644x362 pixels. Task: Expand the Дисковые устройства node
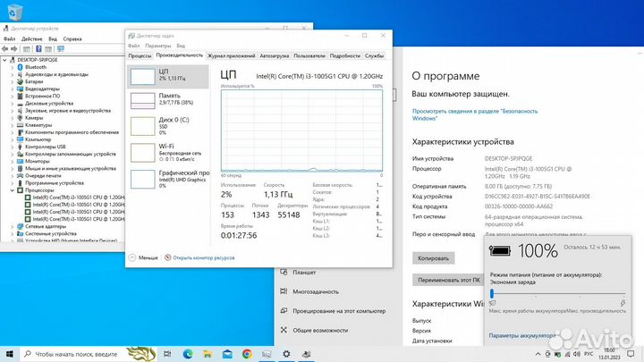coord(13,104)
